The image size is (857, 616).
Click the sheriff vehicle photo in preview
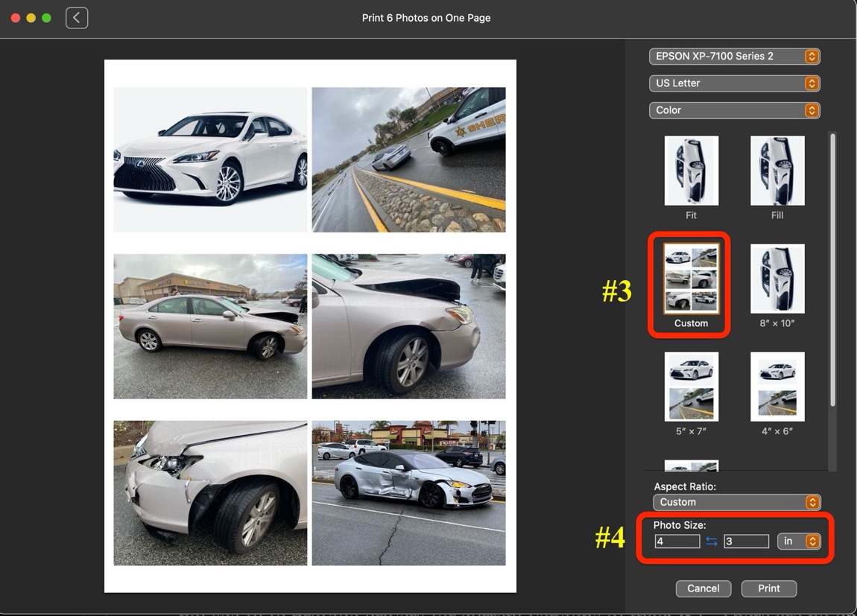click(409, 159)
